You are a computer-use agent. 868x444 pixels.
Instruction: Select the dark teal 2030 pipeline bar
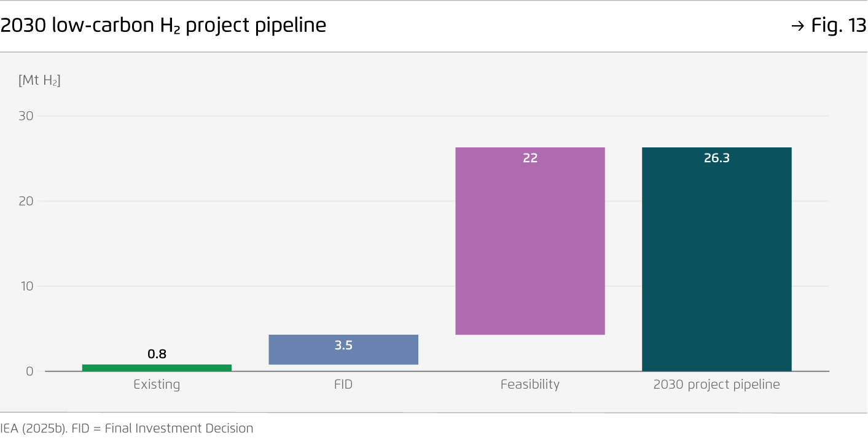[x=716, y=264]
